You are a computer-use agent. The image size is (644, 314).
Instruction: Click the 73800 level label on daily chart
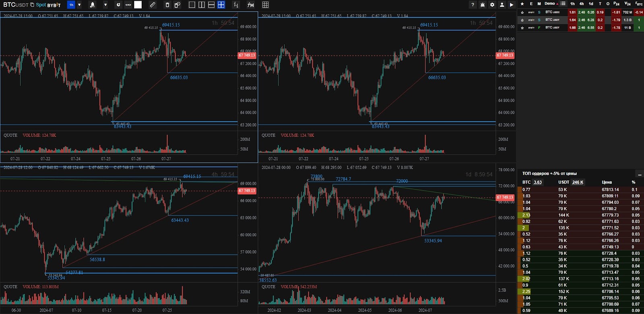(316, 176)
